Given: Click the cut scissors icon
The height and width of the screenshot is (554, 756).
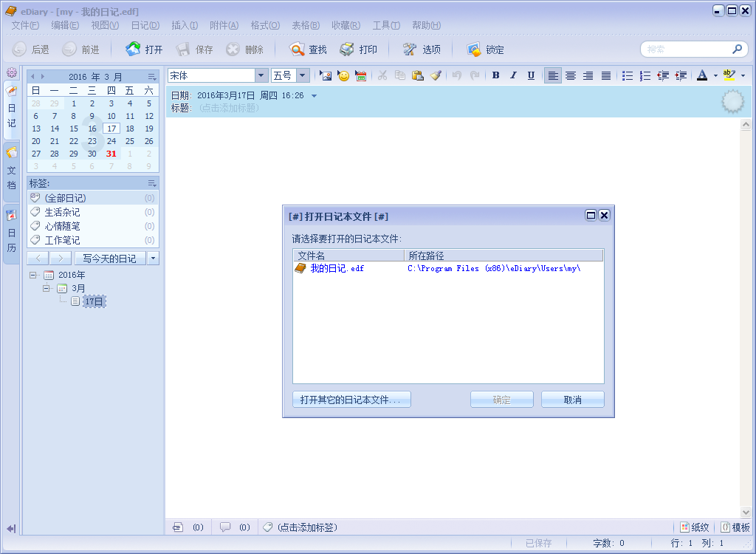Looking at the screenshot, I should click(x=382, y=75).
